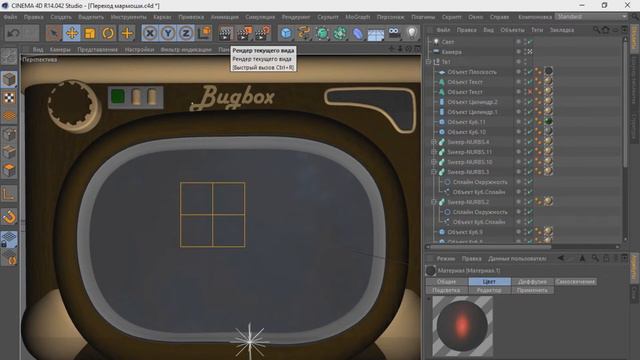
Task: Switch to Model mode cube icon
Action: point(9,80)
